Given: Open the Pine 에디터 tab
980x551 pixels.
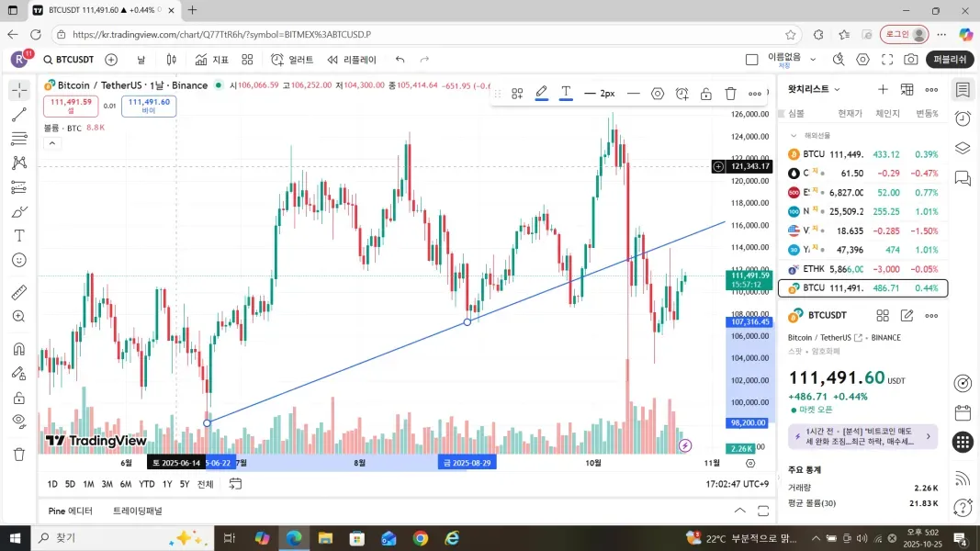Looking at the screenshot, I should 70,511.
